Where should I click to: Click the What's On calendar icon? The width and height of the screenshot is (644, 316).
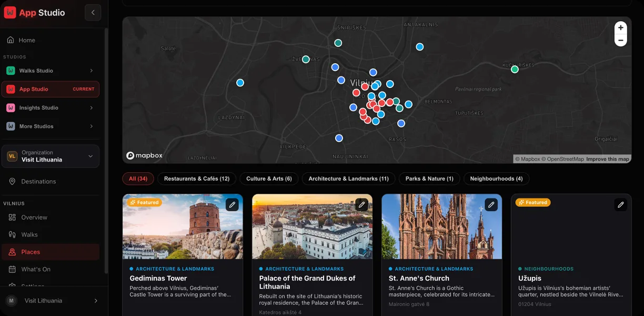[12, 269]
